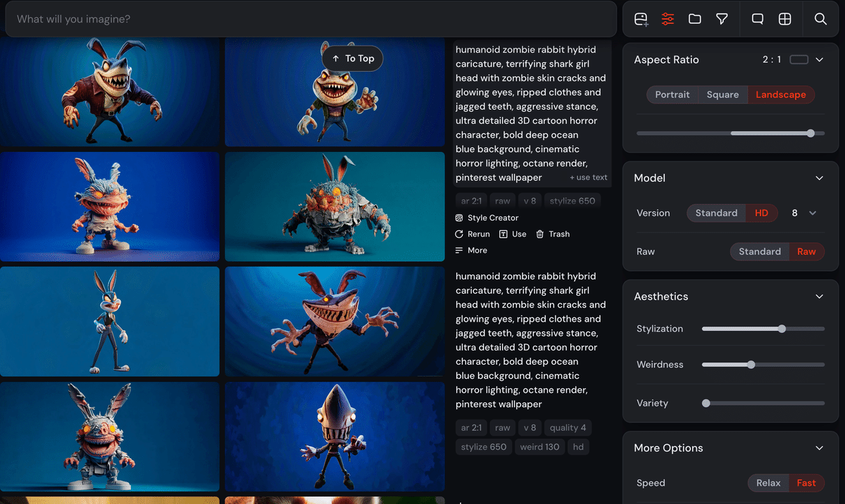Open the chat bubble icon
This screenshot has height=504, width=845.
coord(758,19)
